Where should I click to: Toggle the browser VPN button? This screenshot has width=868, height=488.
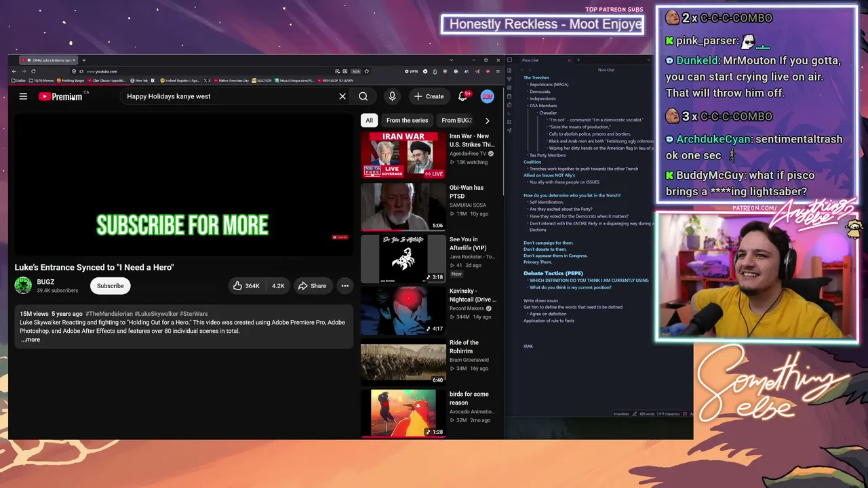tap(412, 71)
